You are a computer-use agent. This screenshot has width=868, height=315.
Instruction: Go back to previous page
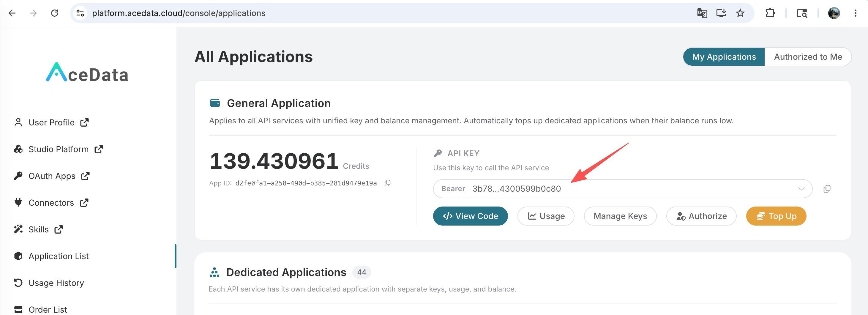click(x=12, y=13)
